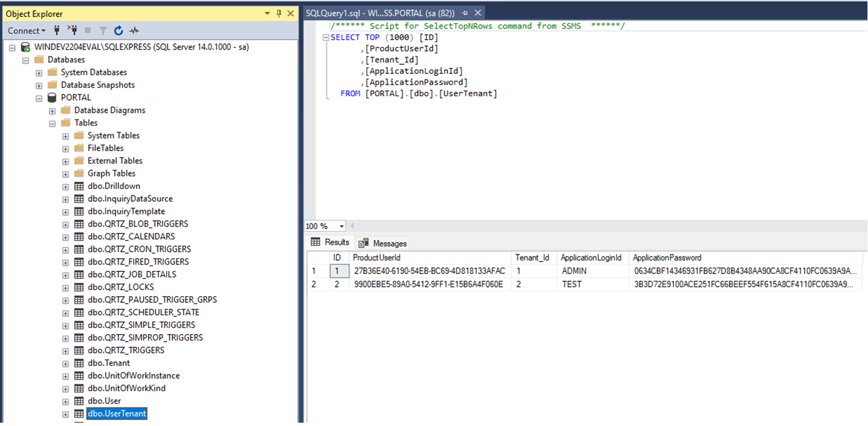Select the Results tab
This screenshot has height=426, width=868.
331,242
